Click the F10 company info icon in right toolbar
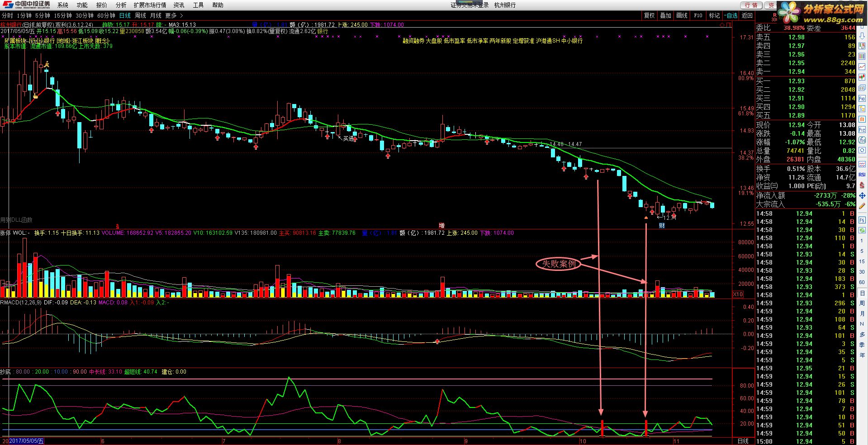This screenshot has height=445, width=868. (862, 98)
